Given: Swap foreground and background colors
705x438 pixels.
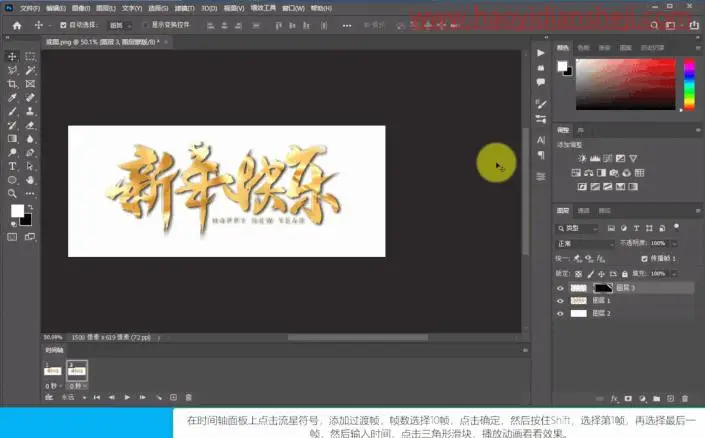Looking at the screenshot, I should tap(30, 207).
